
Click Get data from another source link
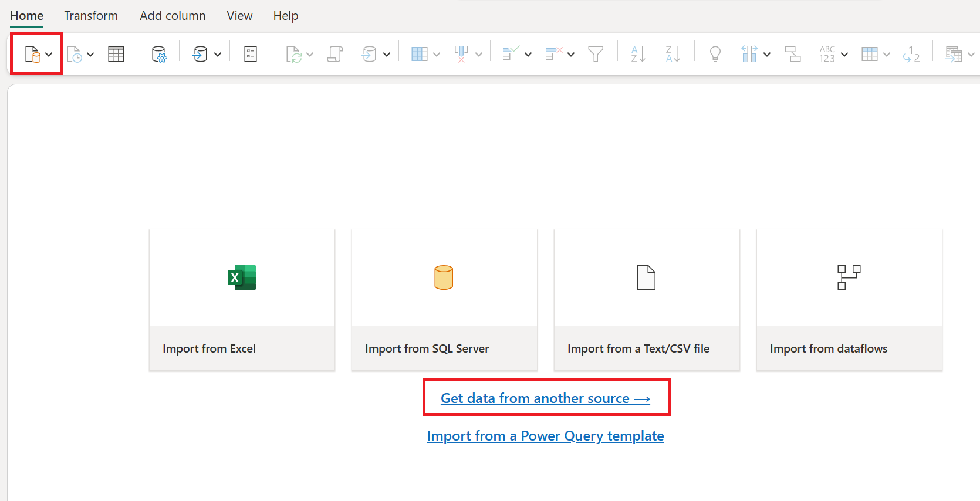545,398
